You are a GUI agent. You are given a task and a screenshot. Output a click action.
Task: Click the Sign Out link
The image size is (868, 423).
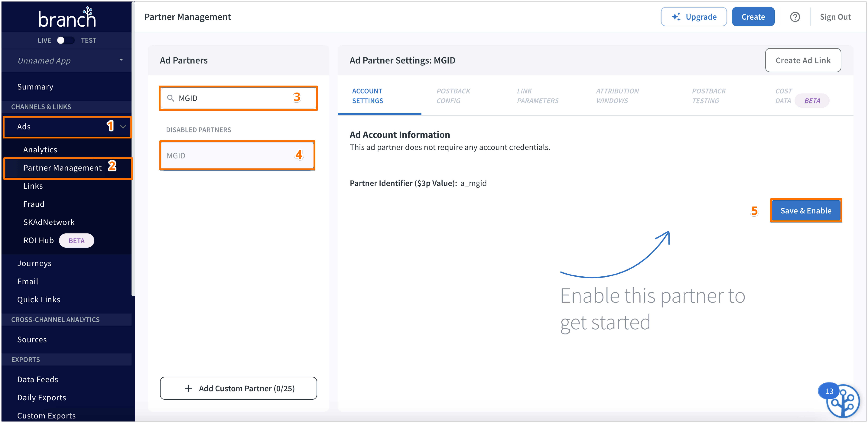coord(835,17)
